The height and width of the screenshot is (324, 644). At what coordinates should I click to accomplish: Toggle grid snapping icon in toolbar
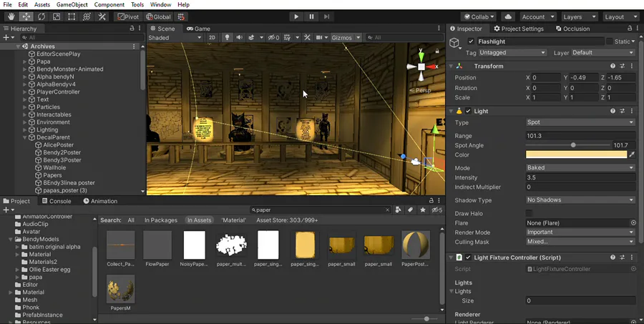coord(181,17)
